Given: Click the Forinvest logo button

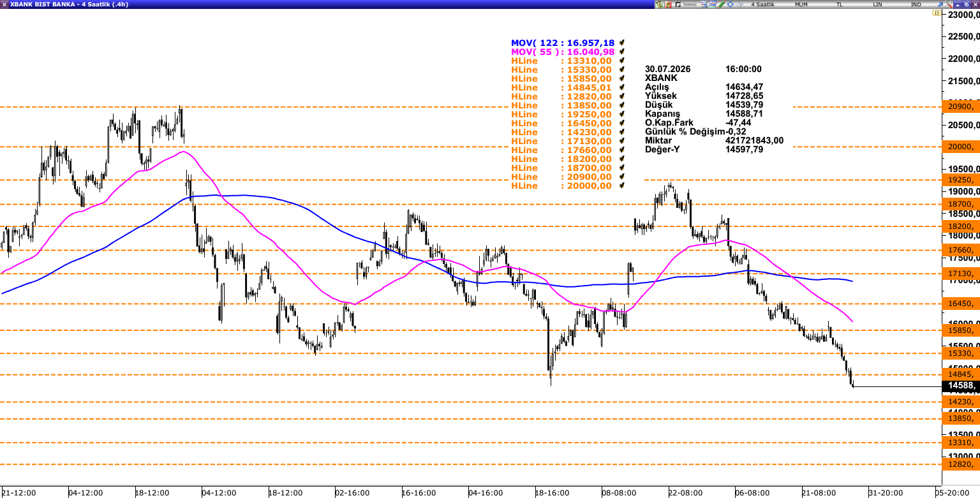Looking at the screenshot, I should [x=686, y=4].
